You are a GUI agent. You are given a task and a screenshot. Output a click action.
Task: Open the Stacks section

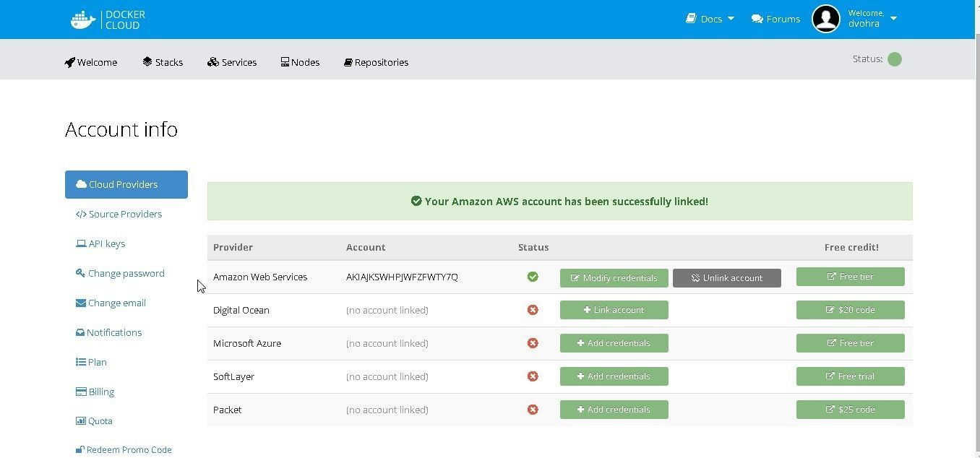click(163, 62)
